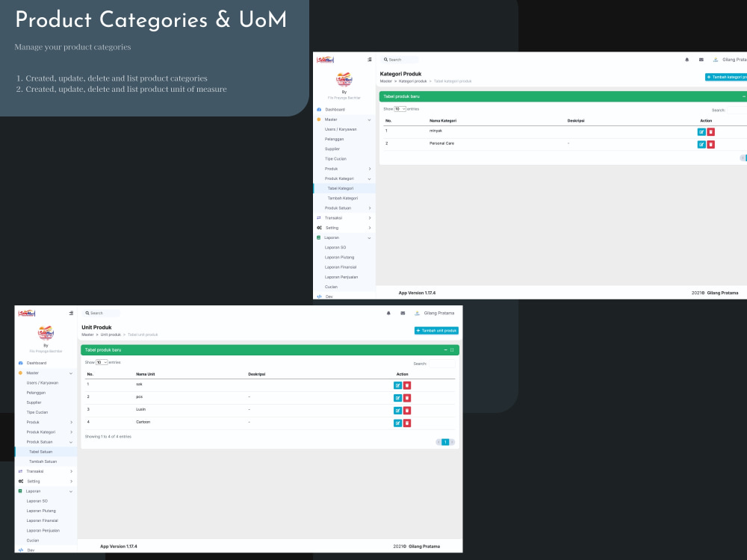Delete the minyak category row
This screenshot has width=747, height=560.
(x=711, y=132)
